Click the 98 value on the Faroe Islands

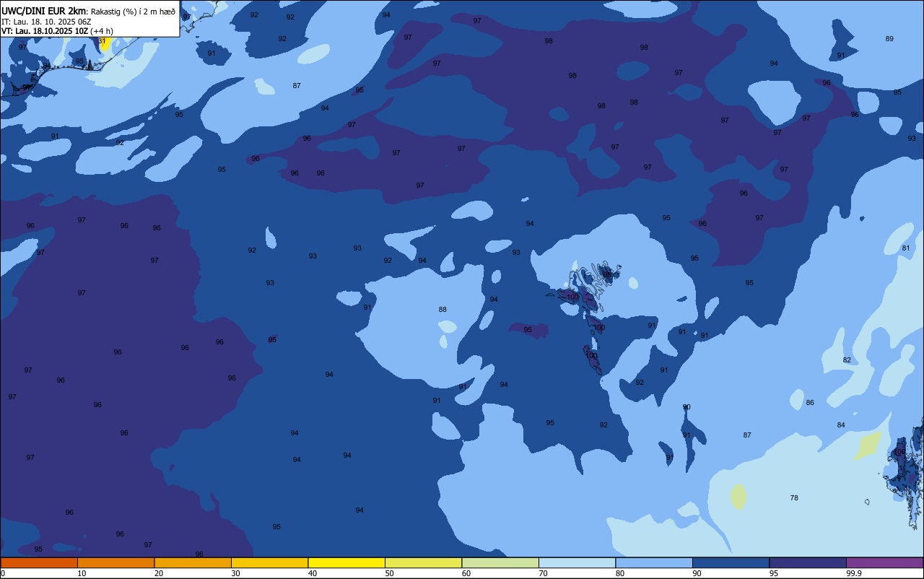[x=607, y=275]
